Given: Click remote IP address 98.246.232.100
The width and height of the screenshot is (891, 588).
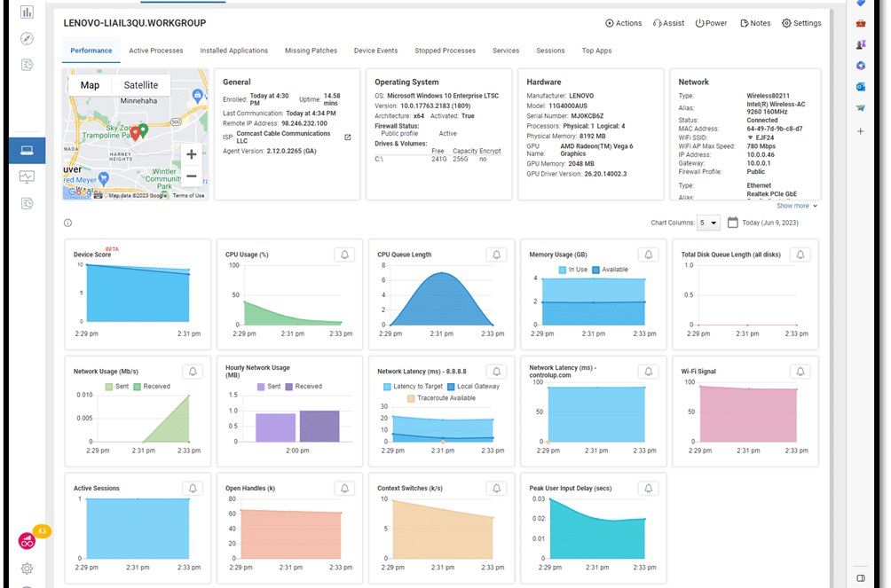Looking at the screenshot, I should (x=304, y=123).
